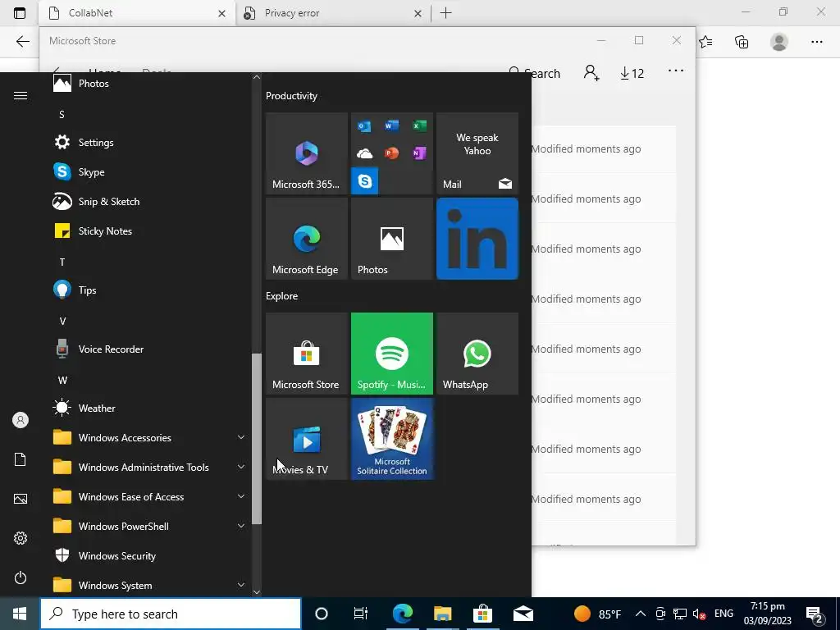Jump to the letter S header
This screenshot has height=630, width=840.
pos(62,115)
